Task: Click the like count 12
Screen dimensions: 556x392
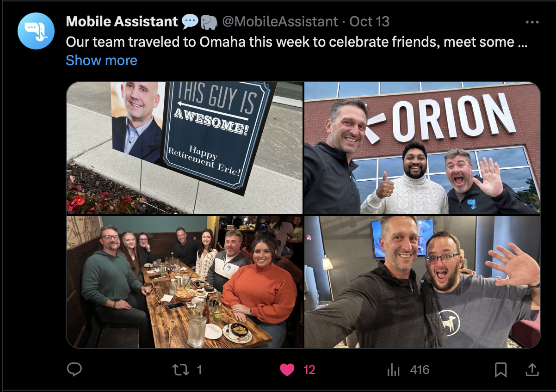Action: pos(309,370)
